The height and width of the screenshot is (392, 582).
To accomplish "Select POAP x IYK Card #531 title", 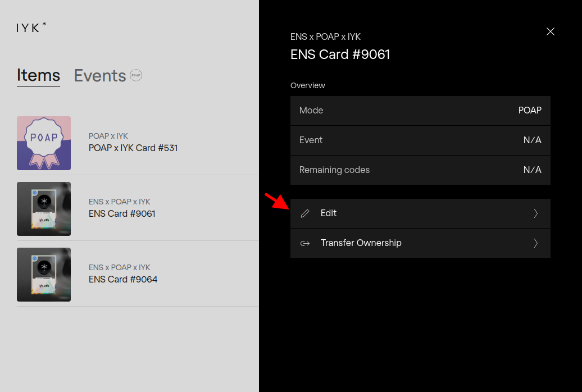I will tap(133, 148).
